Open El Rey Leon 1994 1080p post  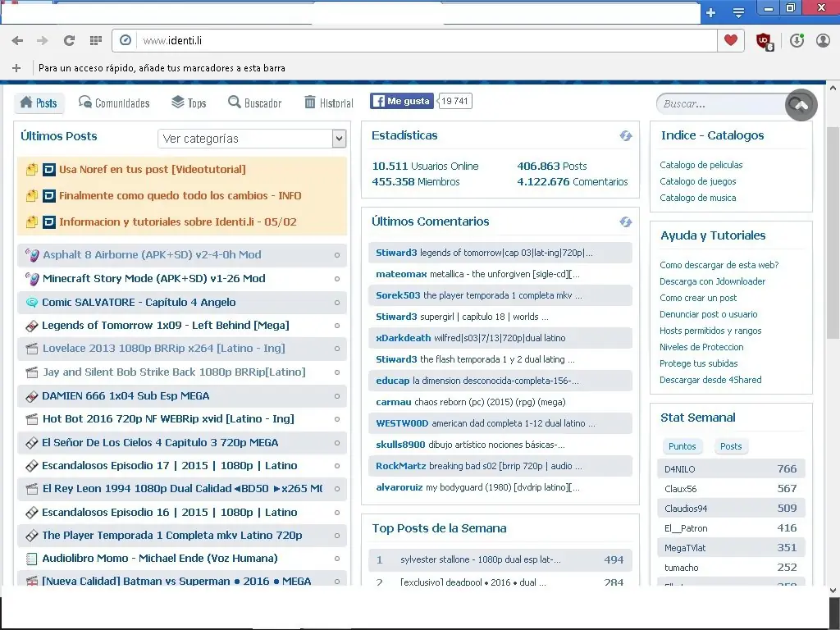click(x=182, y=489)
